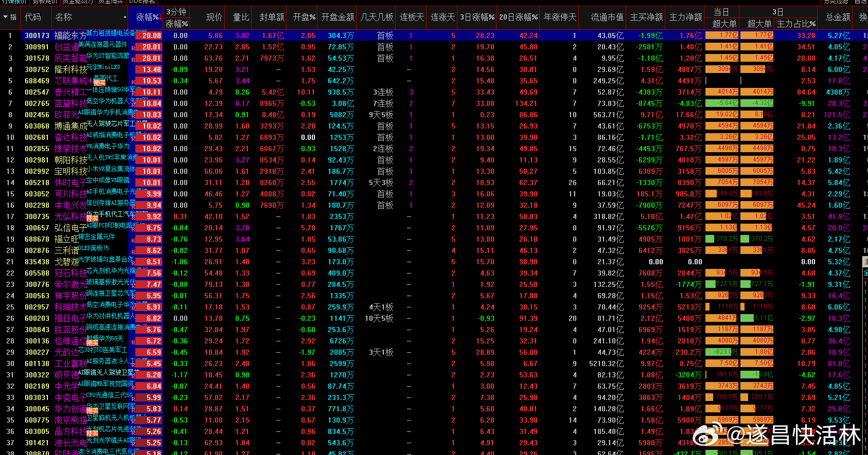The height and width of the screenshot is (455, 868).
Task: Open the 封板竞价 tab
Action: tap(44, 2)
